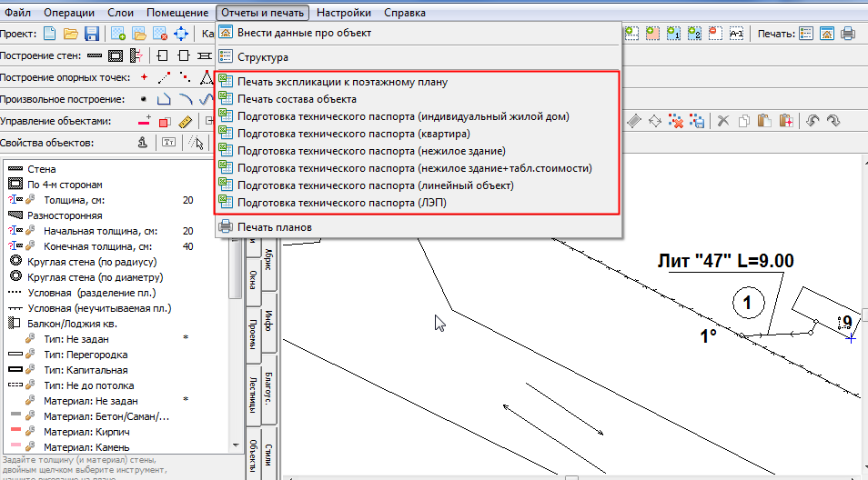868x480 pixels.
Task: Choose the blue polygon free drawing tool
Action: tap(164, 99)
